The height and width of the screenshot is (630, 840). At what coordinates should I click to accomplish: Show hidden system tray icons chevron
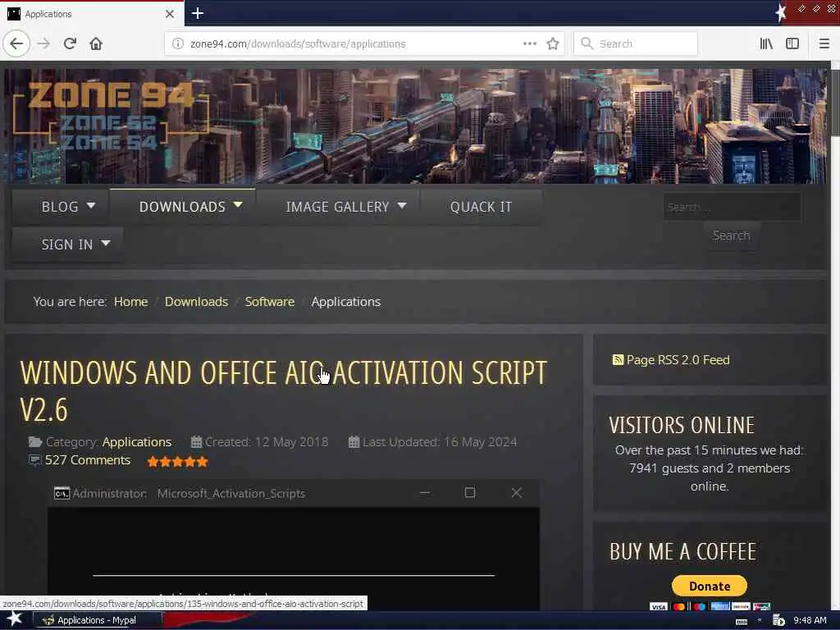click(759, 620)
